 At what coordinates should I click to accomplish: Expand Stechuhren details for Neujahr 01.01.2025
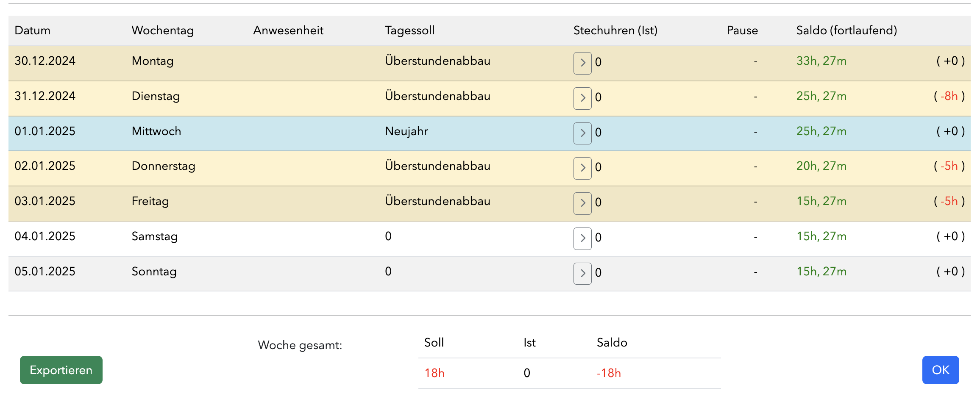[582, 133]
